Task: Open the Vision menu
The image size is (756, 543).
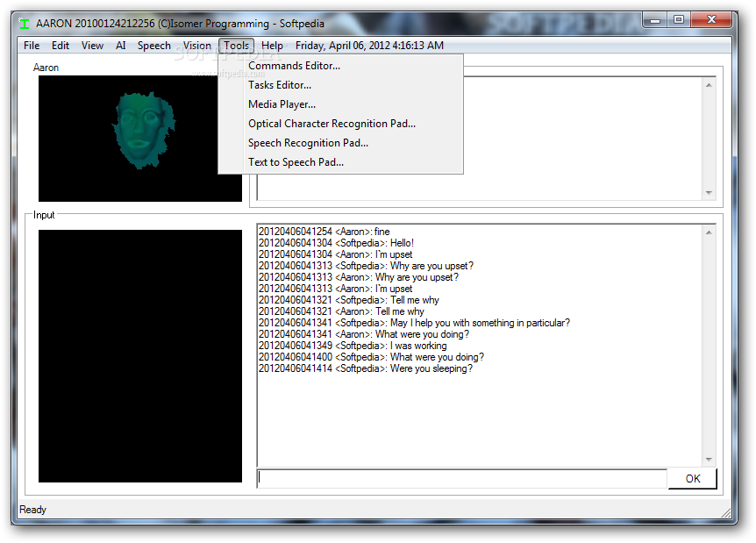Action: pyautogui.click(x=196, y=46)
